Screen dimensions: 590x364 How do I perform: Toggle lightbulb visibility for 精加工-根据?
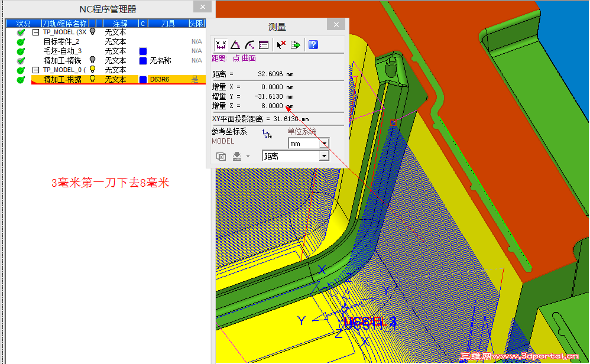click(x=92, y=79)
